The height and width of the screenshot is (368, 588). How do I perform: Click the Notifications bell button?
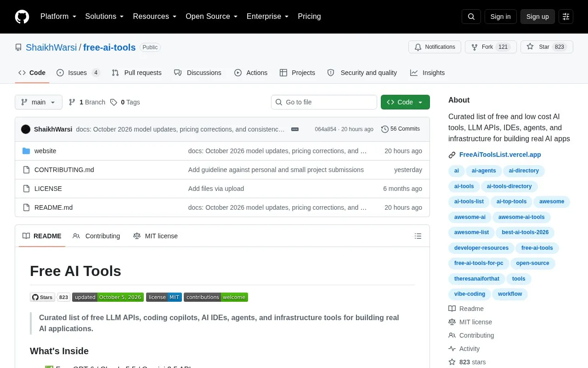point(435,47)
